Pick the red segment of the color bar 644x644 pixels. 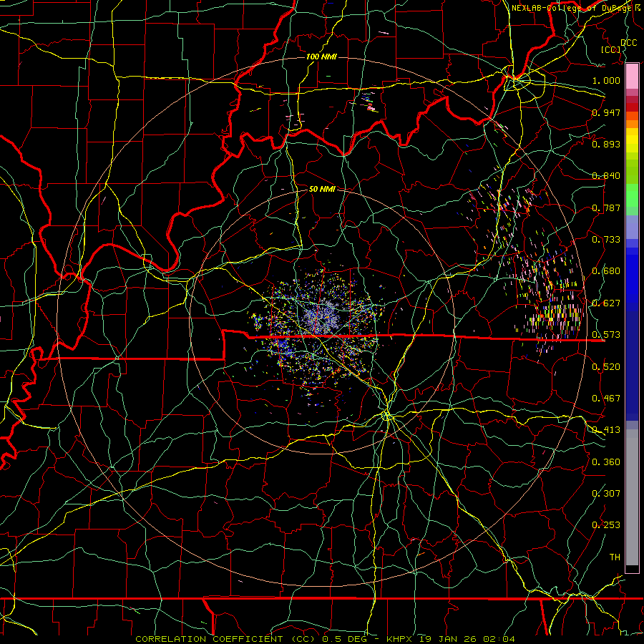[x=632, y=107]
